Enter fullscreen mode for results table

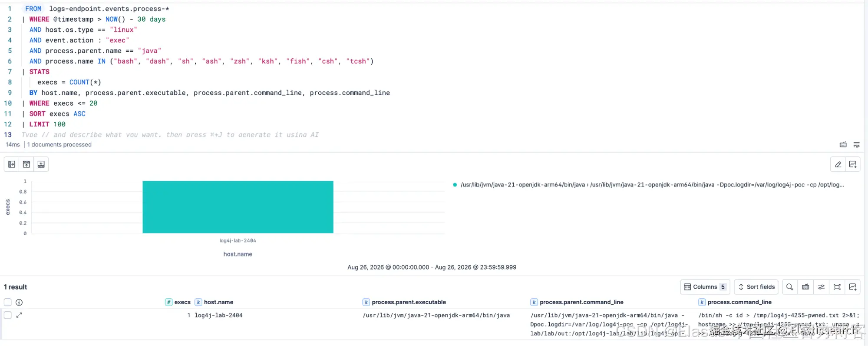(x=837, y=287)
